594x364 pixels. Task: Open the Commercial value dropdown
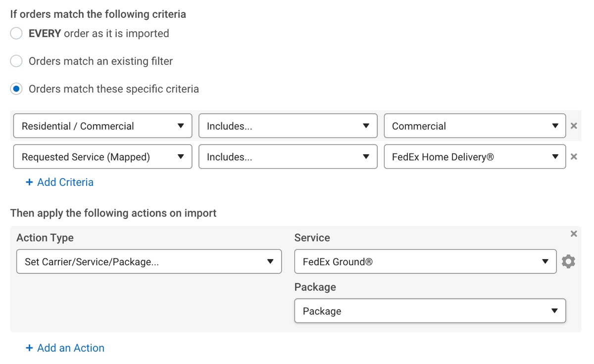(x=475, y=126)
